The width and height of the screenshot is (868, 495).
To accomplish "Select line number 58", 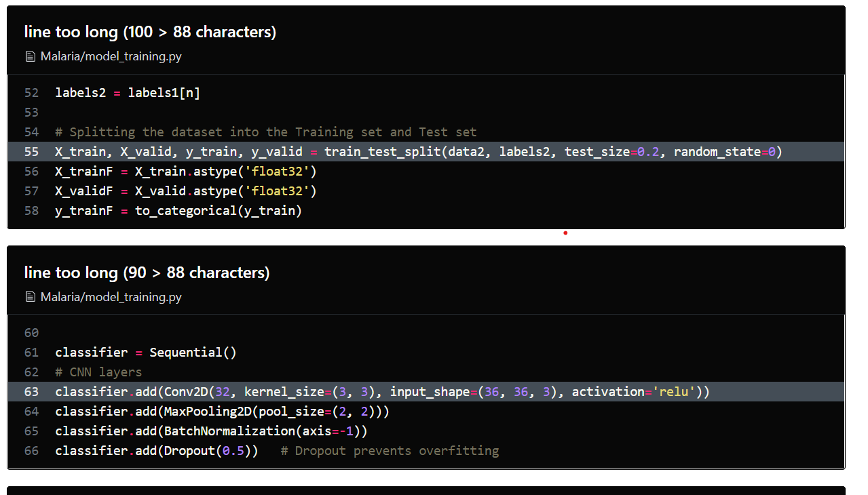I will coord(31,211).
